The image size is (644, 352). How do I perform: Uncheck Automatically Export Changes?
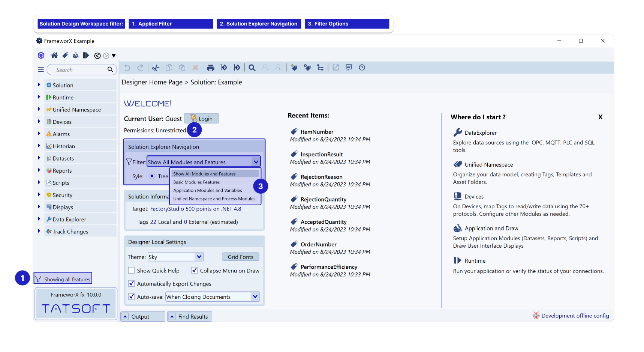point(132,284)
